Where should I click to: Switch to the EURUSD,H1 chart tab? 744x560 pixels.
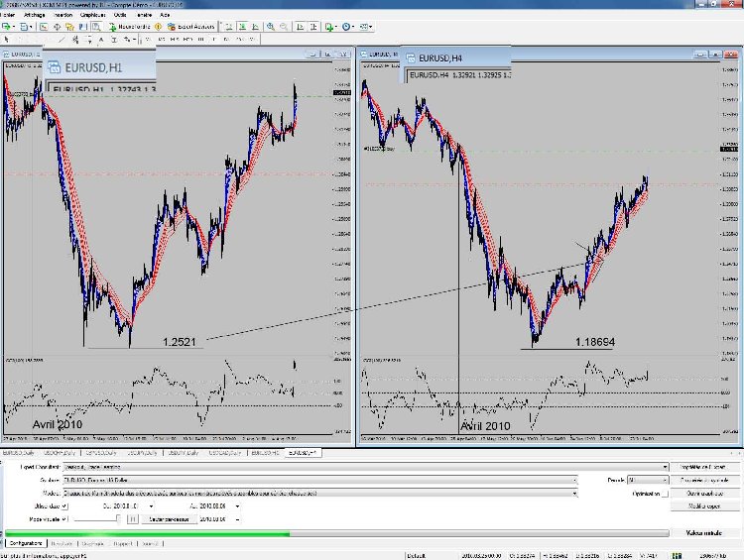click(x=265, y=453)
